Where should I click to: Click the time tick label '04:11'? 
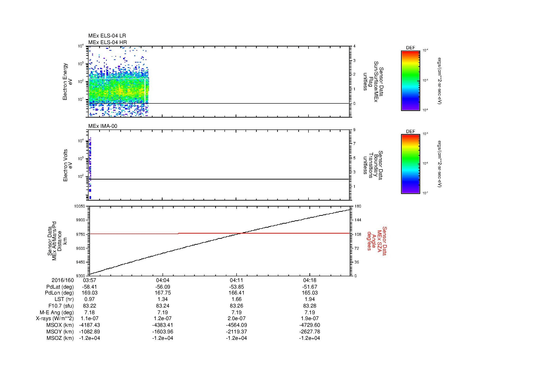[x=236, y=280]
